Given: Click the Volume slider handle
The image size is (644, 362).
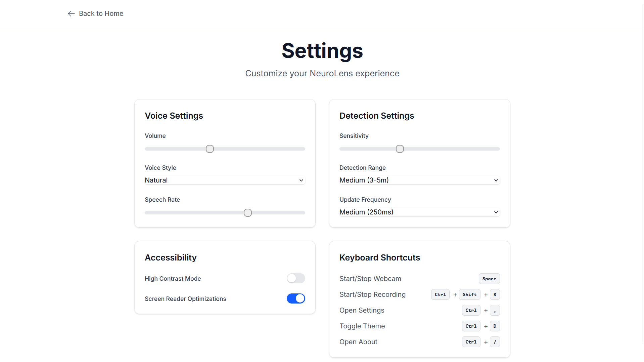Looking at the screenshot, I should pyautogui.click(x=210, y=149).
